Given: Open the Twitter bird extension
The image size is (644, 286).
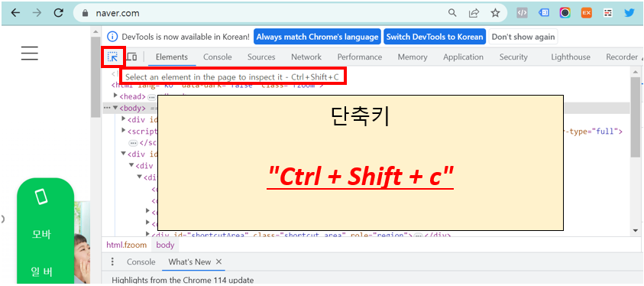Looking at the screenshot, I should [629, 13].
